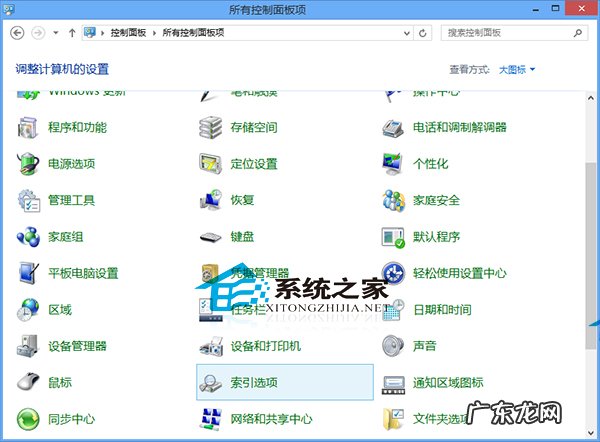Click the control panel icon in address bar
Image resolution: width=600 pixels, height=442 pixels.
pos(90,33)
